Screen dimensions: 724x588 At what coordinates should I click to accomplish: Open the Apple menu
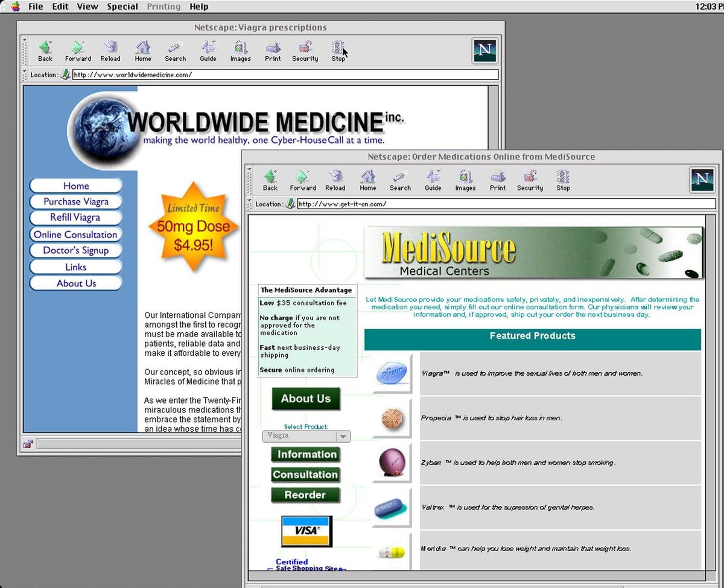point(15,7)
